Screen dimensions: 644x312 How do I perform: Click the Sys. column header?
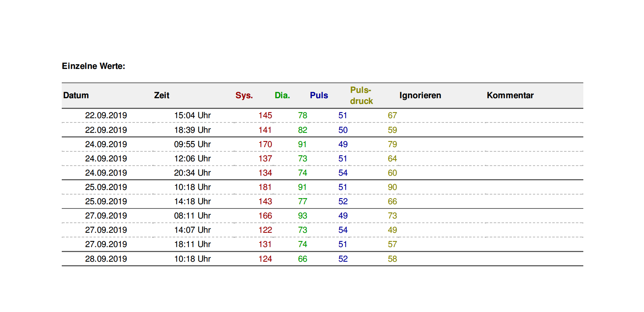point(244,95)
